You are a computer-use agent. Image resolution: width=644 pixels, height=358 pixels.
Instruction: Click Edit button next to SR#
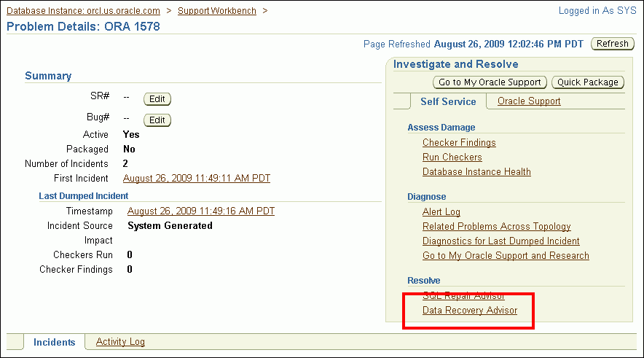point(157,99)
